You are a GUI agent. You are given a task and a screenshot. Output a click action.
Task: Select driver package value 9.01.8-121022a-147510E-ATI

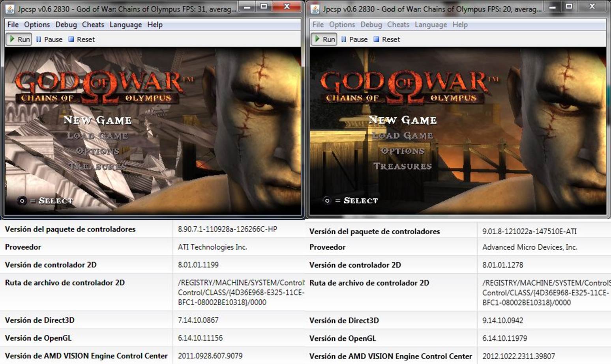(x=530, y=231)
